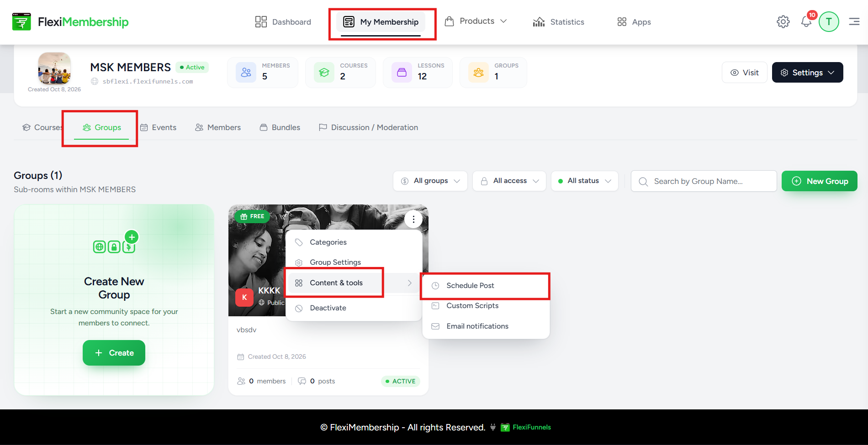Click the search magnifier icon

(643, 181)
